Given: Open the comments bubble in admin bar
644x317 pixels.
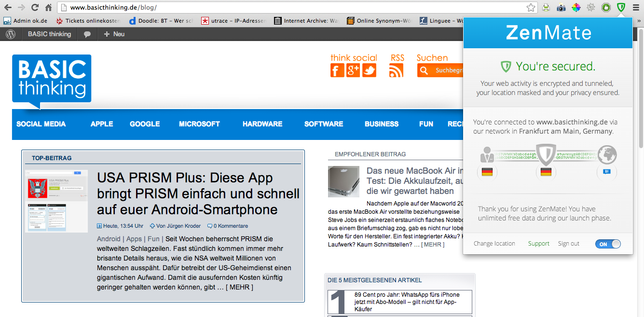Looking at the screenshot, I should pyautogui.click(x=87, y=34).
